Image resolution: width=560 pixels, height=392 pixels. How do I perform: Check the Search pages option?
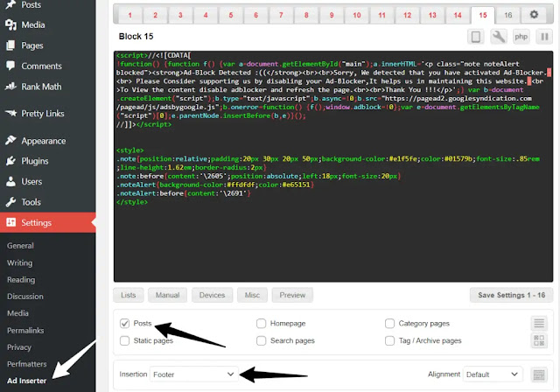coord(261,340)
